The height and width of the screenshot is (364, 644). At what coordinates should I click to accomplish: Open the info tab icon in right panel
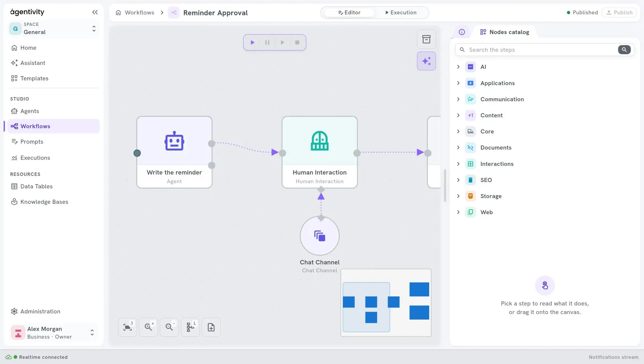(462, 32)
